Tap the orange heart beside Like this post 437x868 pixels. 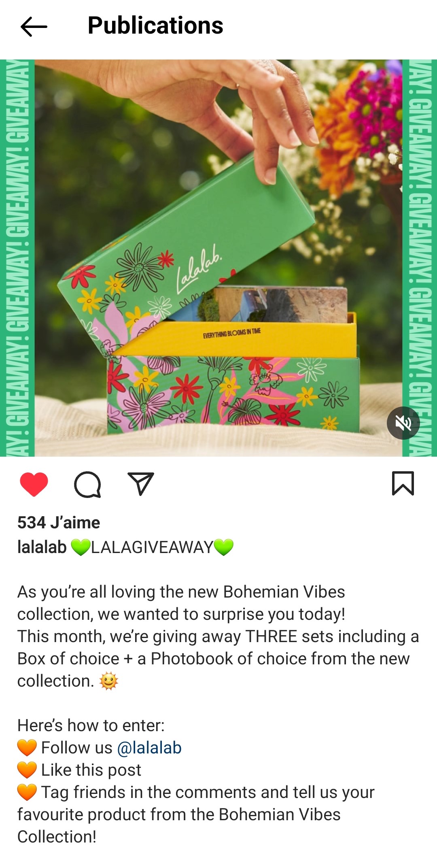pyautogui.click(x=27, y=770)
